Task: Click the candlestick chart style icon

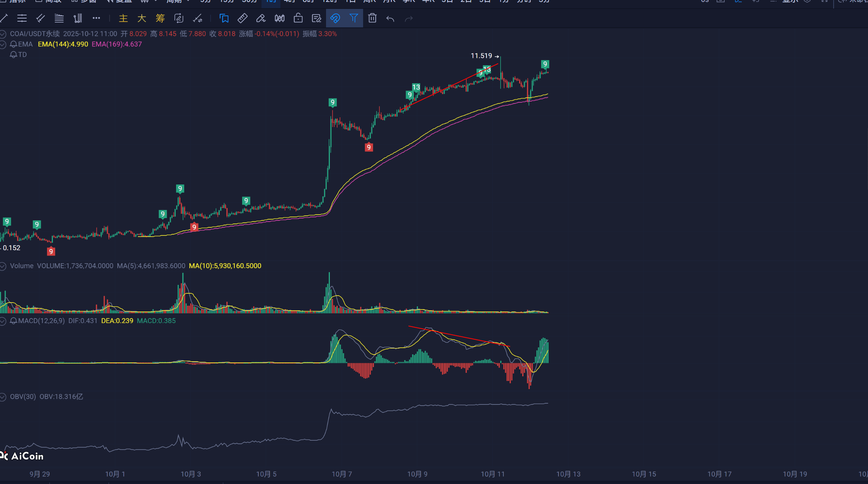Action: 280,18
